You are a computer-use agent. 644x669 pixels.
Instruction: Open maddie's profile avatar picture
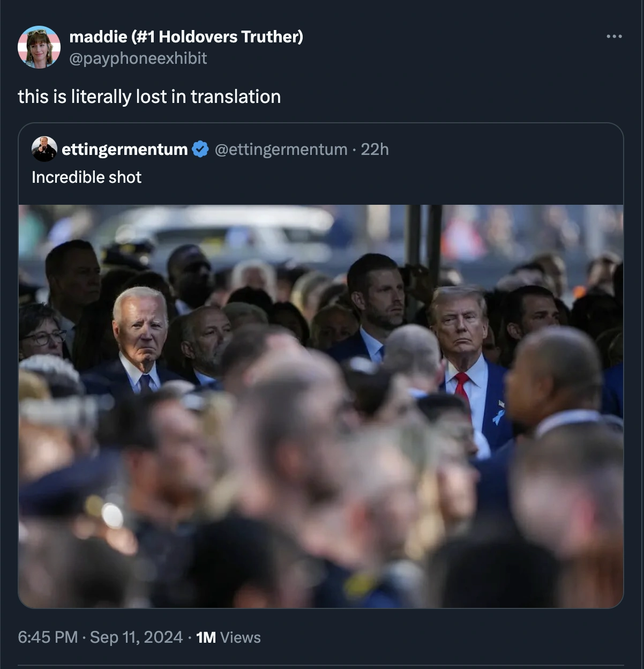[x=39, y=47]
